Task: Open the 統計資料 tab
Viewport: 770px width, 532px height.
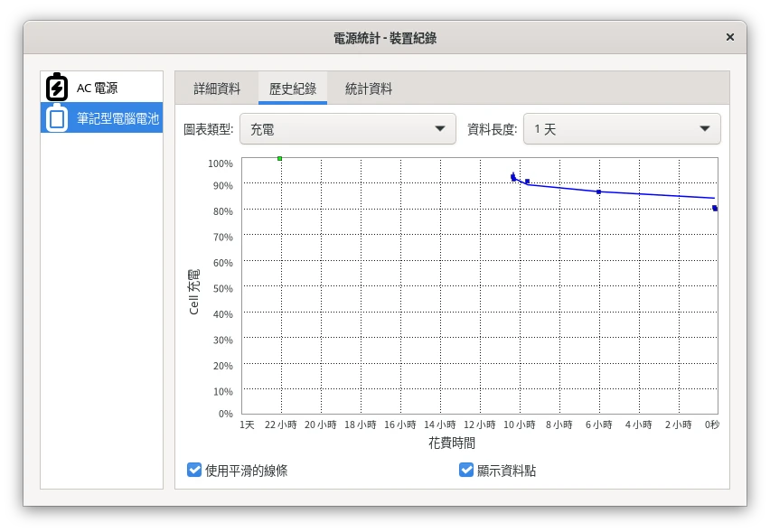Action: click(x=369, y=89)
